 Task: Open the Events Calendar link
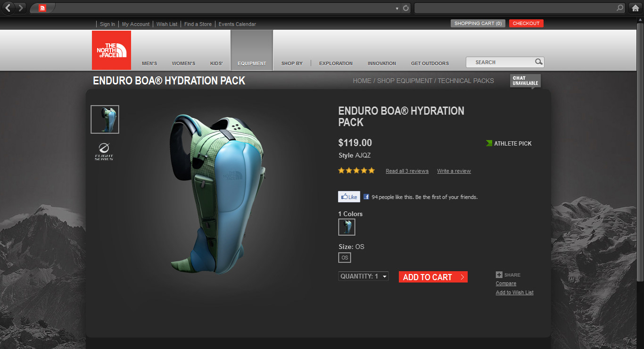(237, 24)
